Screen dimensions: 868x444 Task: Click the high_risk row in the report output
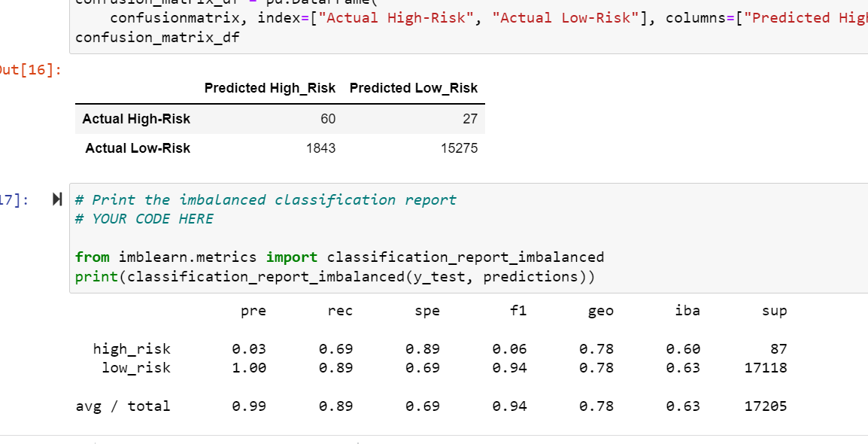pos(133,348)
